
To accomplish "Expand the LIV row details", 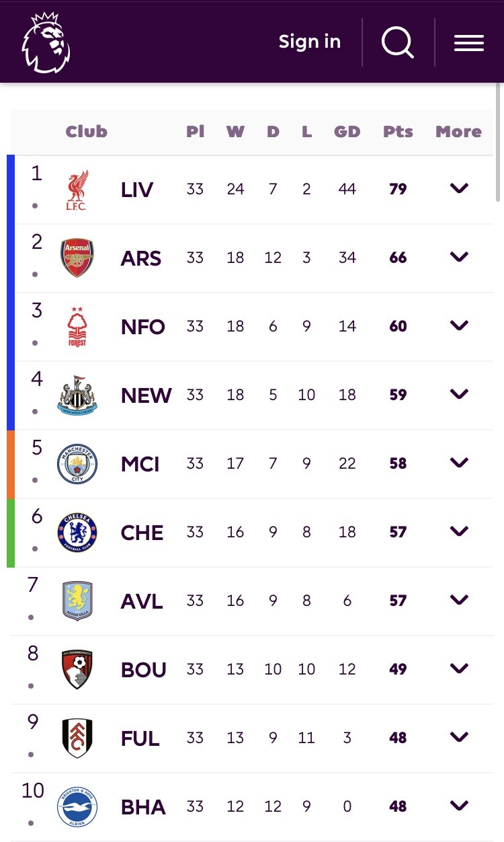I will tap(459, 189).
